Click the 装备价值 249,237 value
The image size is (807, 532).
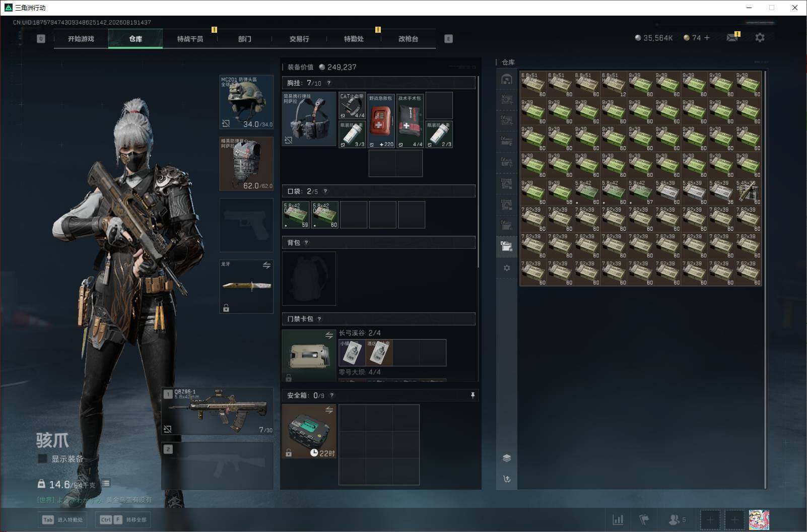(322, 67)
